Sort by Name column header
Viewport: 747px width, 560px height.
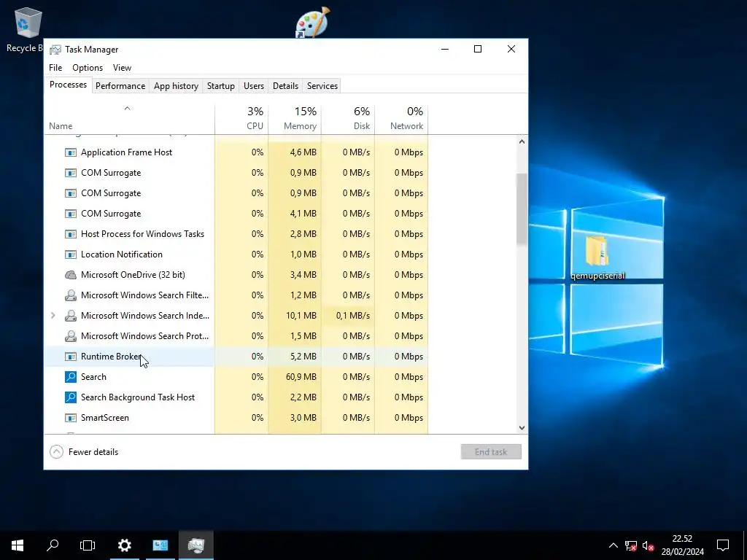130,118
